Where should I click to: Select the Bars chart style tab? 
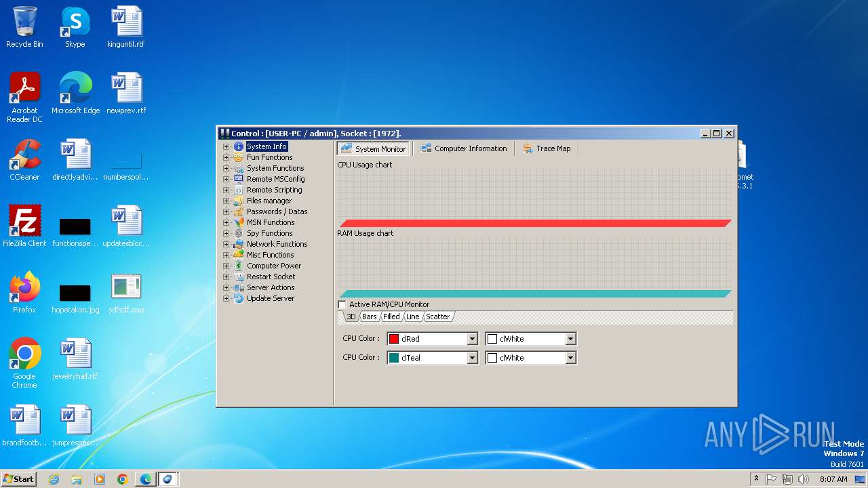click(x=370, y=317)
